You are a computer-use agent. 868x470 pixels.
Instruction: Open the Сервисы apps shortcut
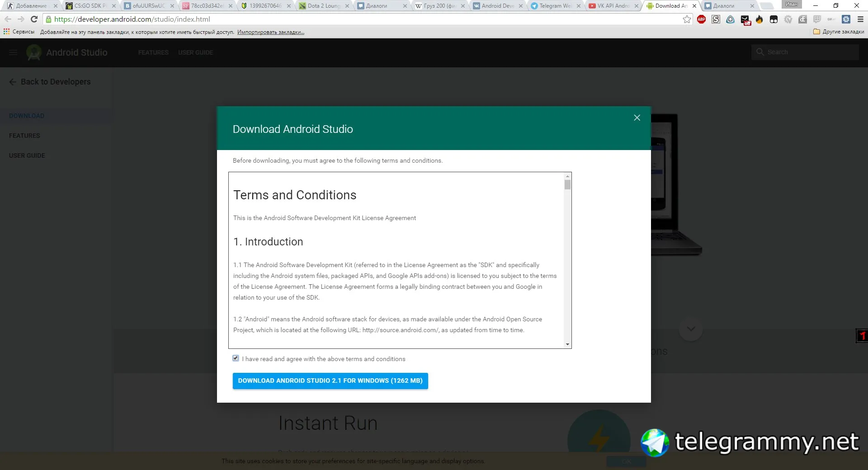19,32
